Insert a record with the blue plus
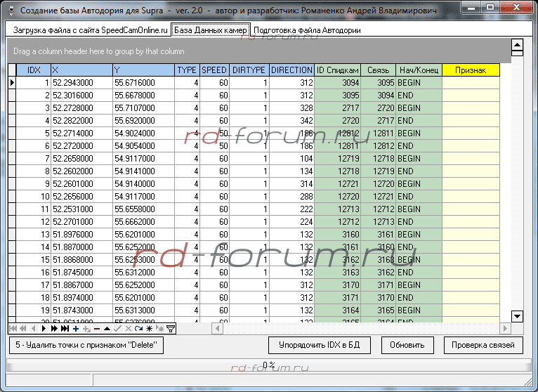This screenshot has width=538, height=392. click(x=75, y=328)
